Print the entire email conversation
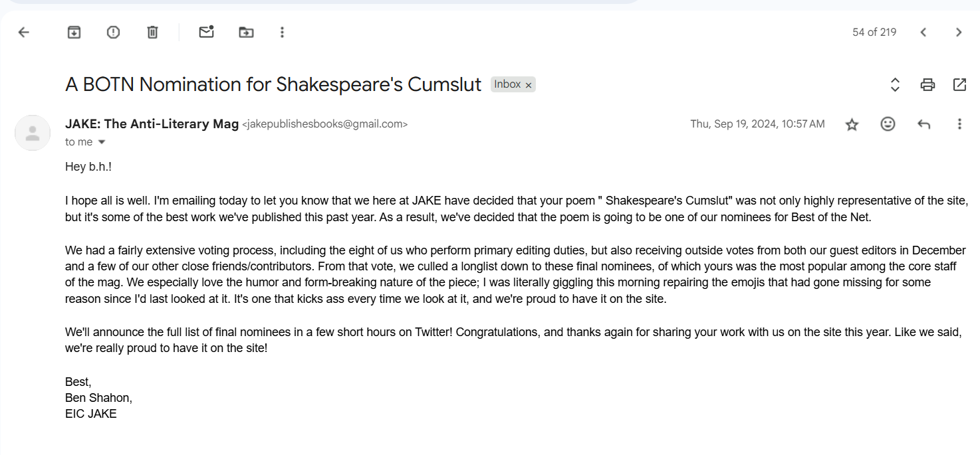 coord(927,84)
